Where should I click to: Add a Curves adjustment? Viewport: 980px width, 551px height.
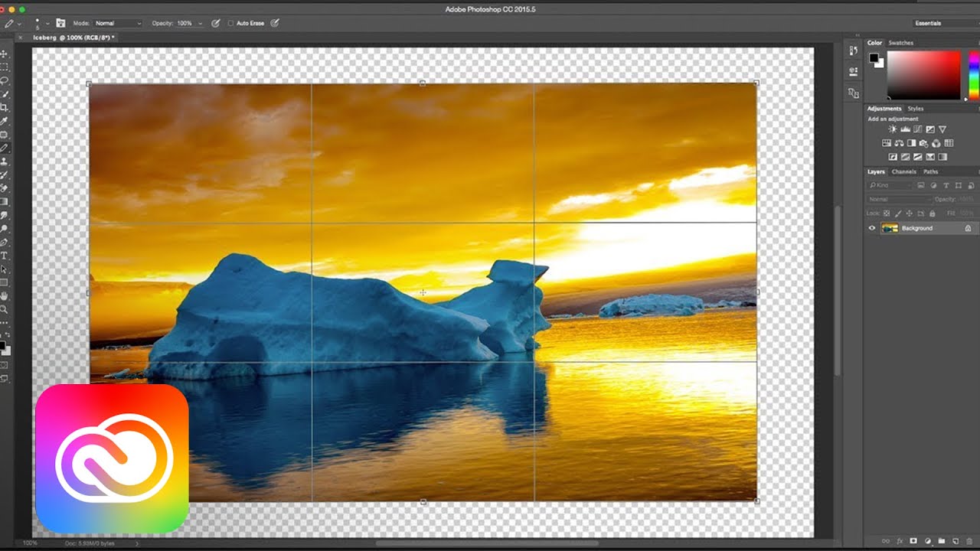point(918,129)
